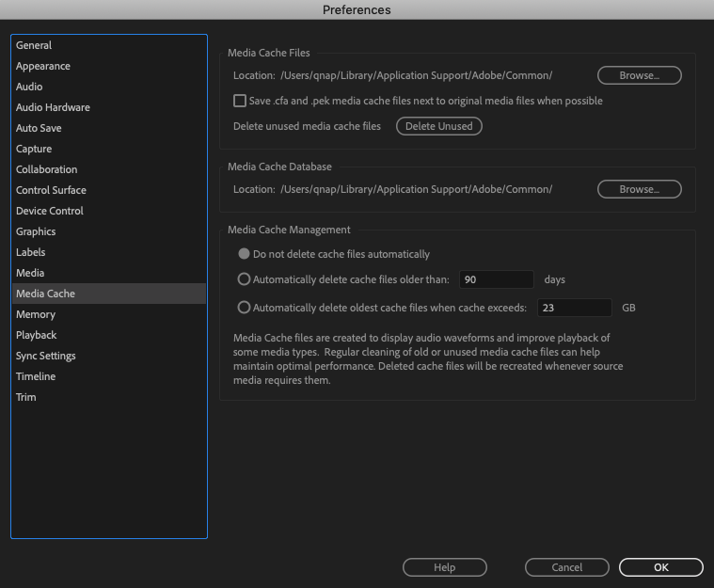714x588 pixels.
Task: Click the Media Cache Database location path text
Action: click(x=416, y=189)
